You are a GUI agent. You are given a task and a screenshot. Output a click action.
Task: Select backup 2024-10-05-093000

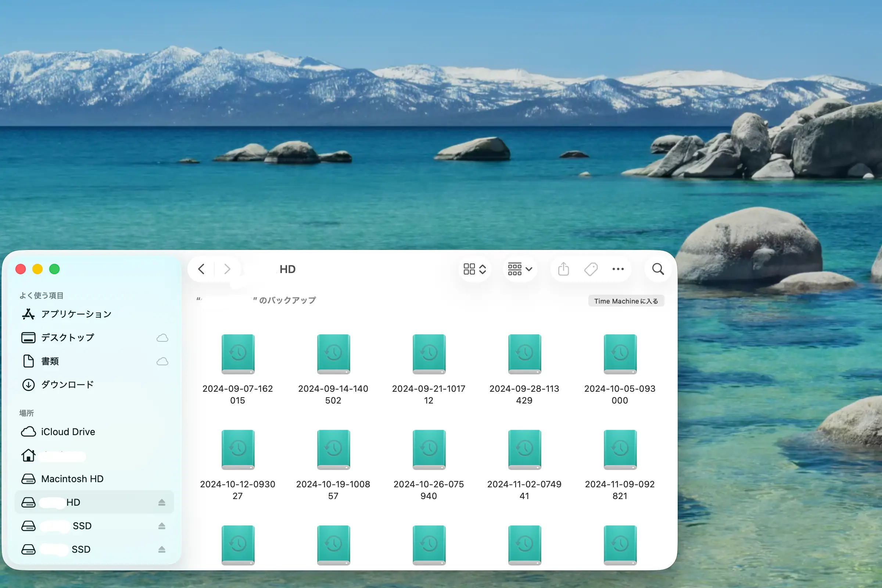[x=620, y=354]
